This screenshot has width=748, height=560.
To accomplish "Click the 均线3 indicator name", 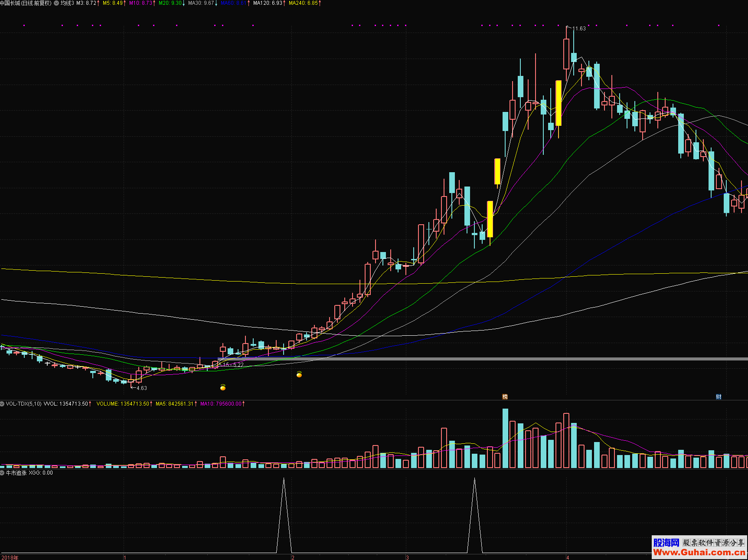I will (67, 3).
